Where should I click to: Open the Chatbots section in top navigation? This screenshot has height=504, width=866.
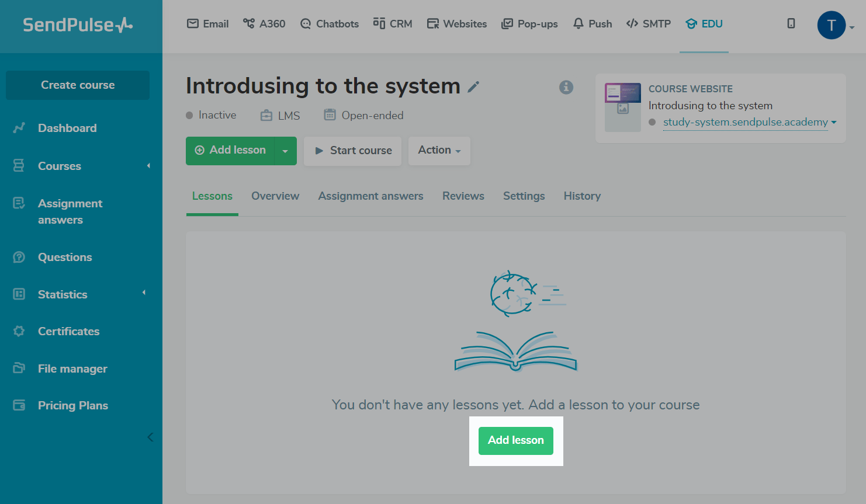click(329, 24)
